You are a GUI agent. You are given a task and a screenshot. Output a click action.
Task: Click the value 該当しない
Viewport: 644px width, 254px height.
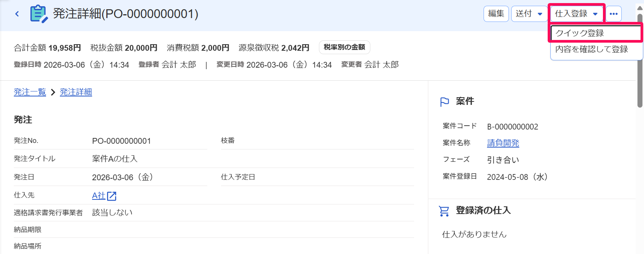pyautogui.click(x=112, y=212)
